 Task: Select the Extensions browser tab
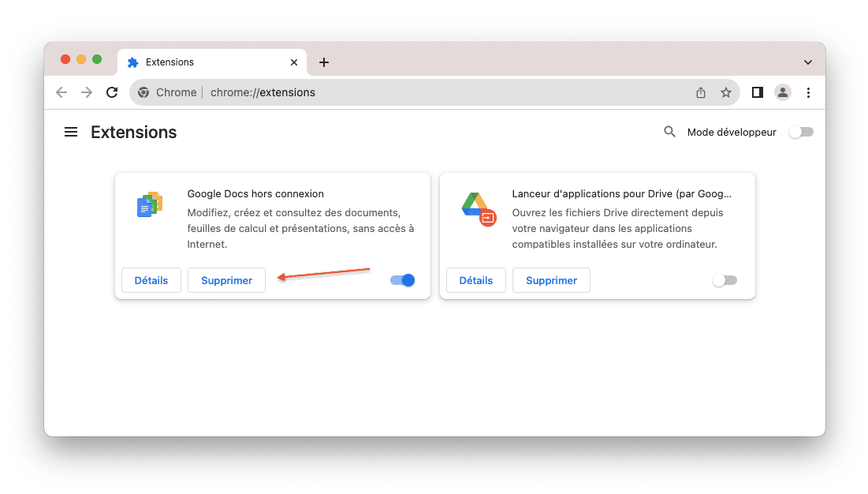pyautogui.click(x=212, y=62)
